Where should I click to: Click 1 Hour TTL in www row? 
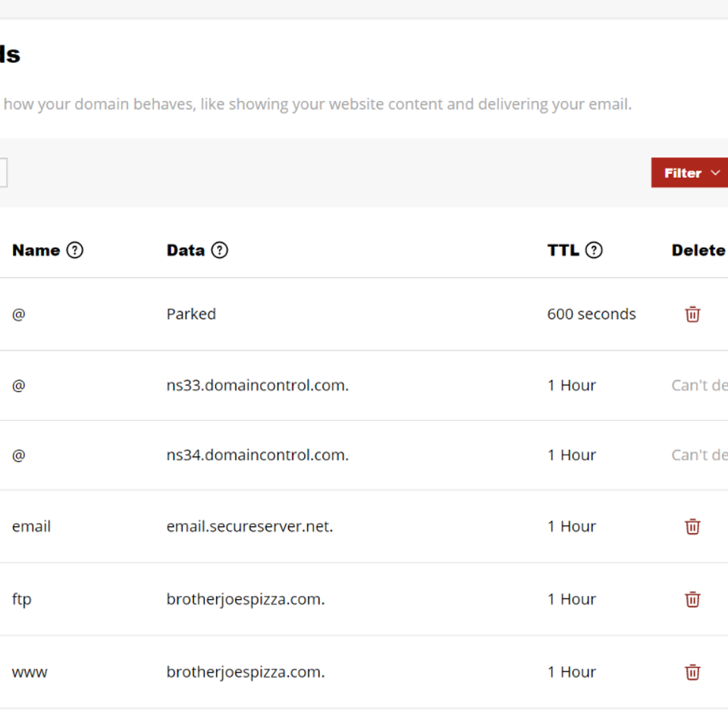pos(572,673)
